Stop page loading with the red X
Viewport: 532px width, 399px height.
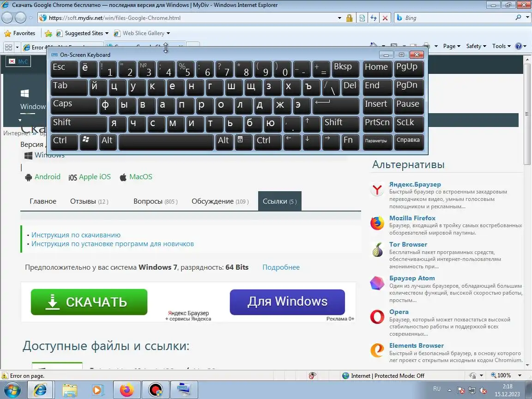tap(385, 18)
